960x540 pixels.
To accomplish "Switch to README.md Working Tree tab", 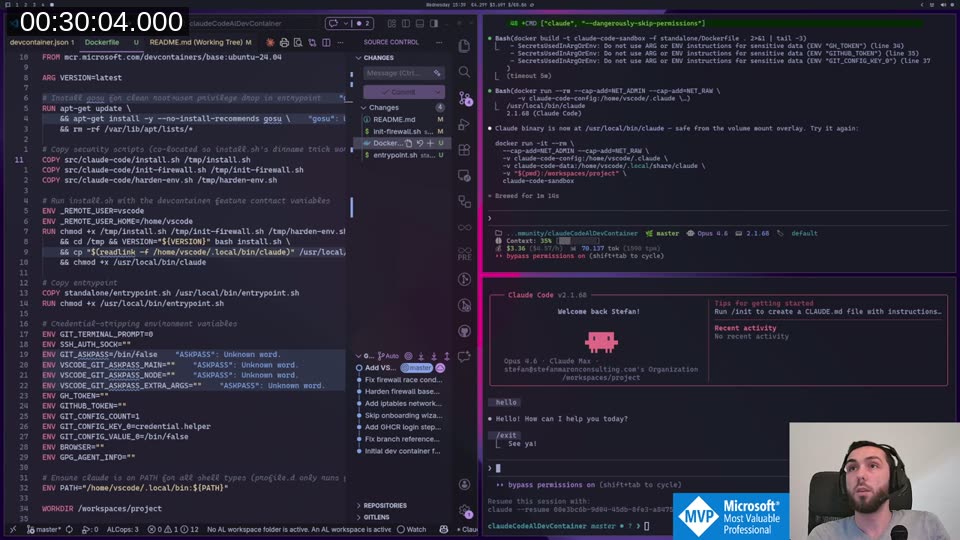I will tap(200, 42).
